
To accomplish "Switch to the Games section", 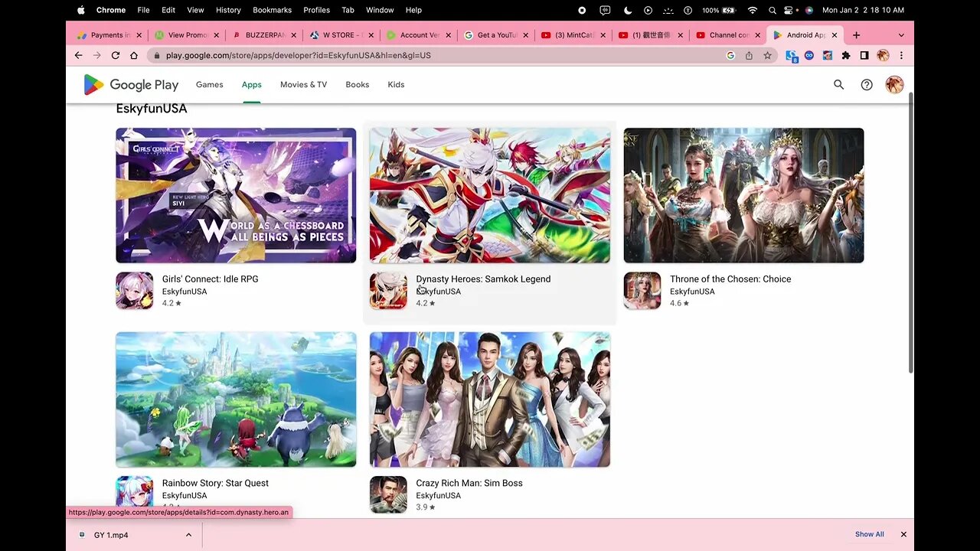I will point(209,85).
